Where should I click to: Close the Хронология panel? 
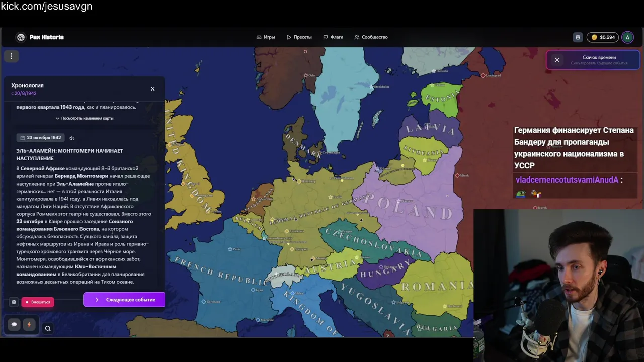[153, 89]
